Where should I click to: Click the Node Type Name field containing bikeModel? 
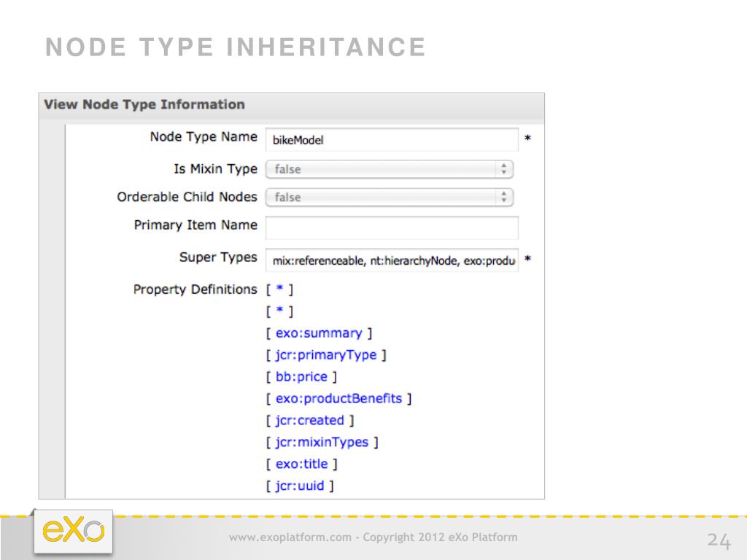pos(392,139)
